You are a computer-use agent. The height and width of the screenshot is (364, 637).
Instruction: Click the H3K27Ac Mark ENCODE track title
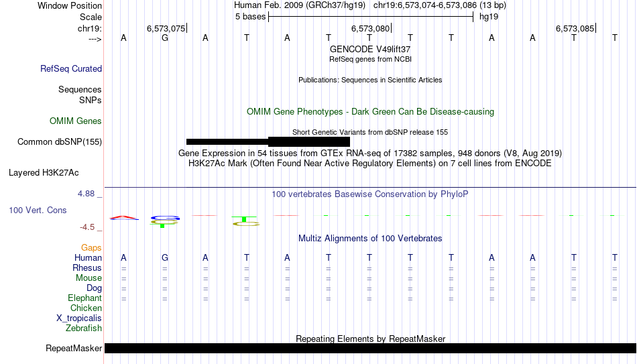pos(370,164)
